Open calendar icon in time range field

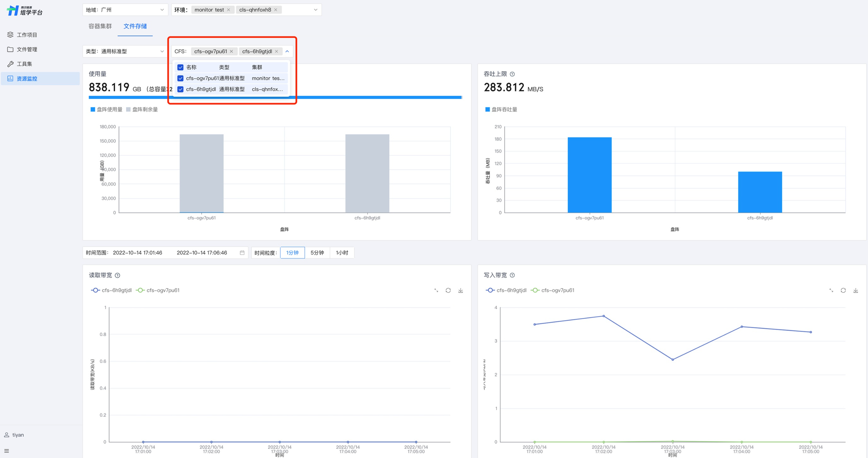(242, 253)
